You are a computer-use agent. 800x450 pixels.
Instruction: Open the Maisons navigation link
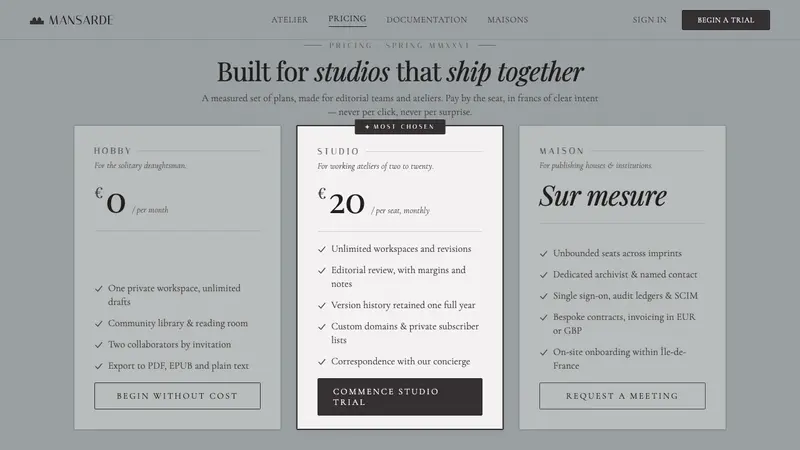(508, 20)
